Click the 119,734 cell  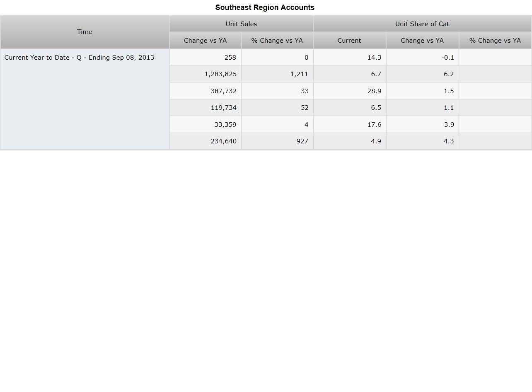(206, 108)
